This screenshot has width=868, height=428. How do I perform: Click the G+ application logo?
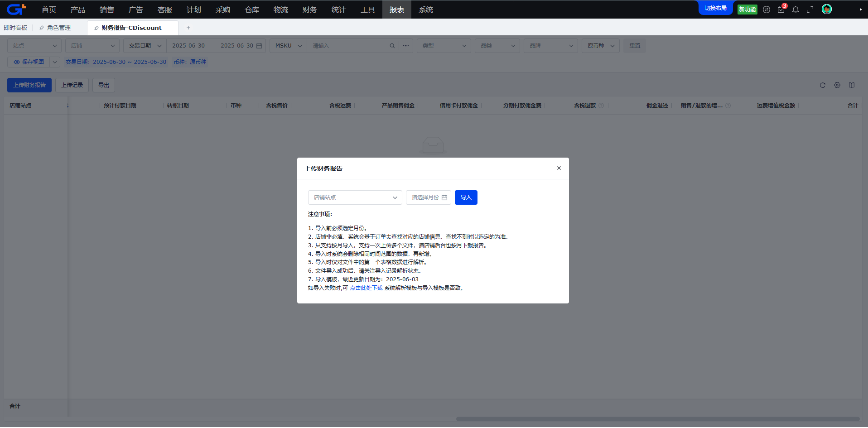pyautogui.click(x=16, y=9)
